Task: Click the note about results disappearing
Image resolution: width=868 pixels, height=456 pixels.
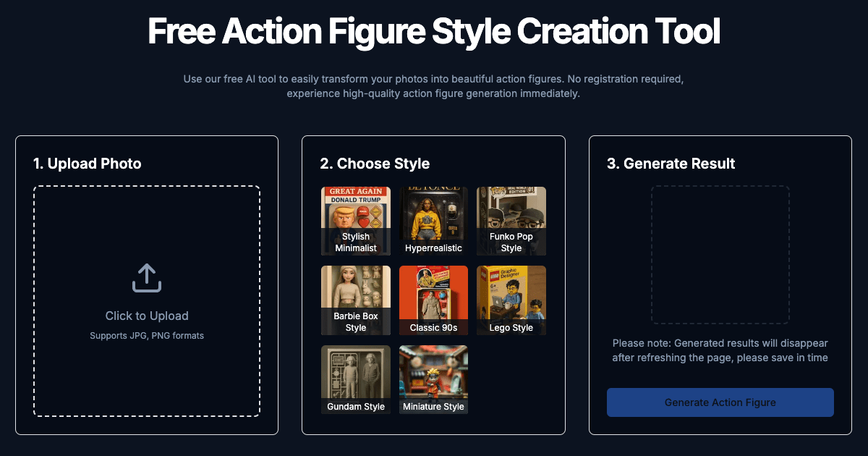Action: [720, 350]
